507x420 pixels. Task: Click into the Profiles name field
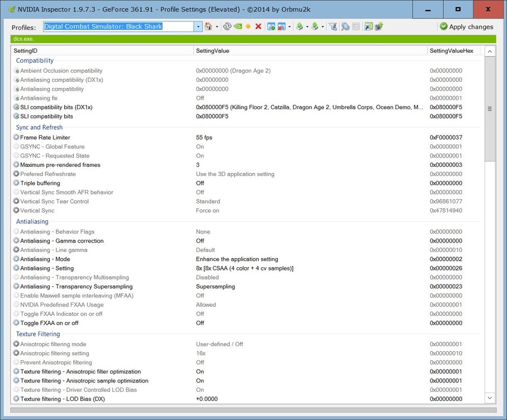pos(118,27)
